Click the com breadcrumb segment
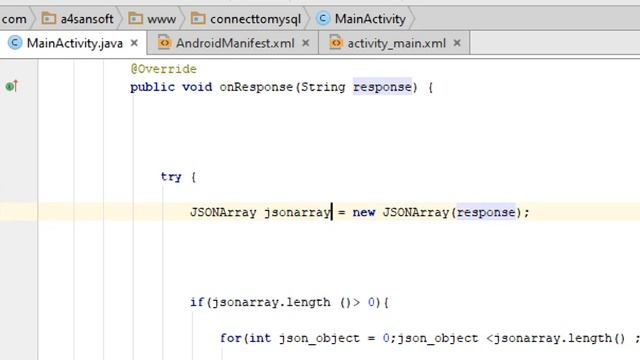640x360 pixels. pos(14,19)
